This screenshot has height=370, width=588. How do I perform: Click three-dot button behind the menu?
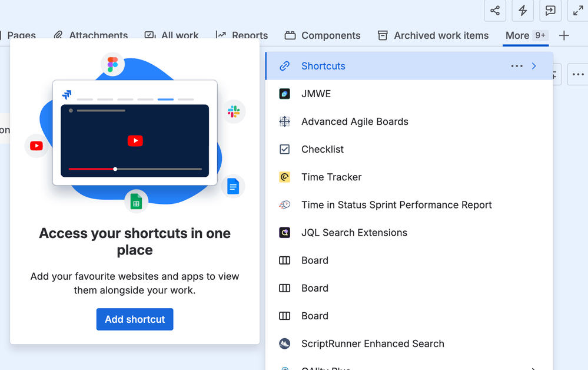click(578, 74)
